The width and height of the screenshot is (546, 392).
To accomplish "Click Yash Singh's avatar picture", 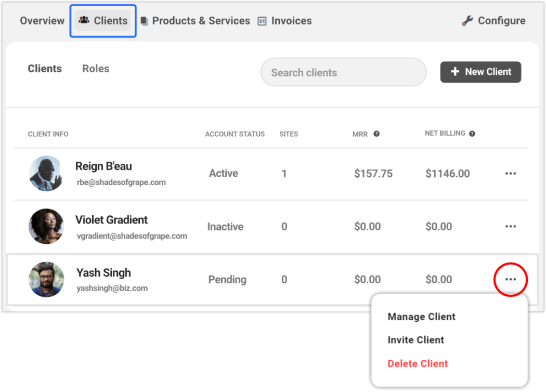I will 46,279.
